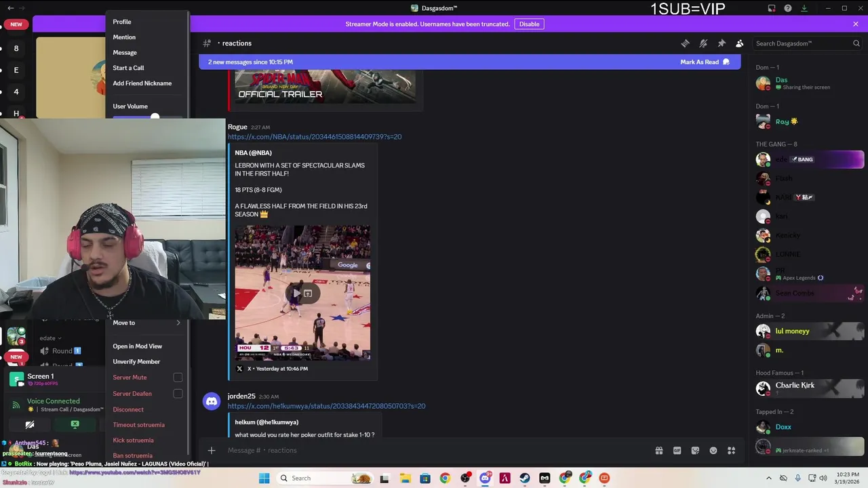Image resolution: width=868 pixels, height=488 pixels.
Task: Send a gift via gift icon
Action: (658, 450)
